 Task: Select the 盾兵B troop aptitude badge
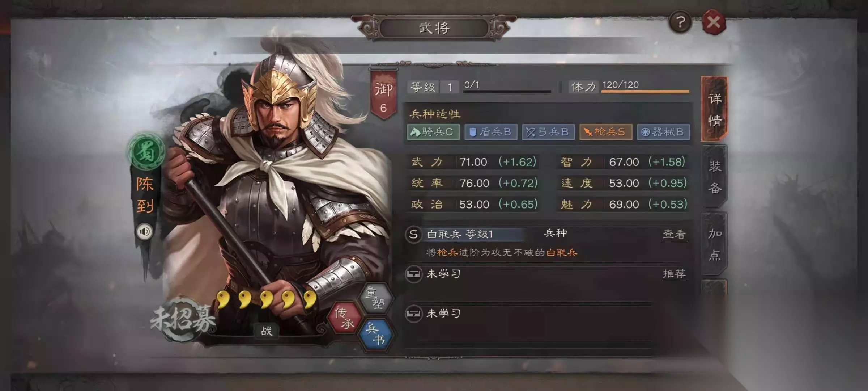click(491, 132)
